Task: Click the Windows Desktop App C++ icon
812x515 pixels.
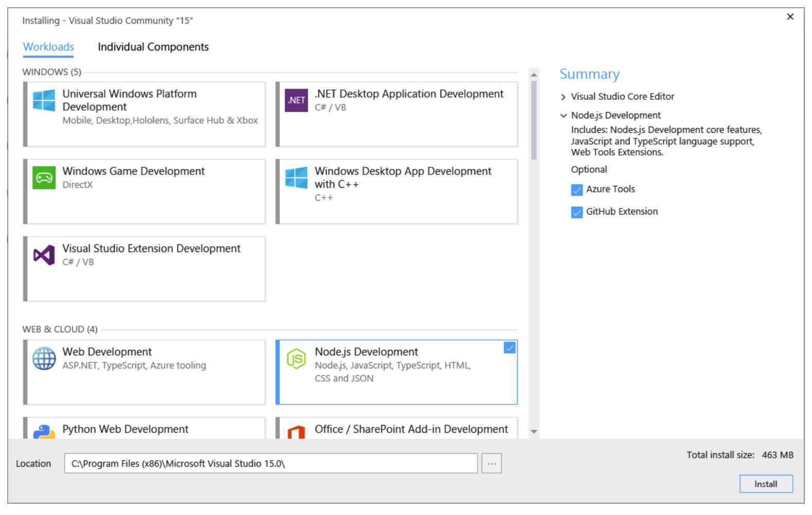Action: 296,178
